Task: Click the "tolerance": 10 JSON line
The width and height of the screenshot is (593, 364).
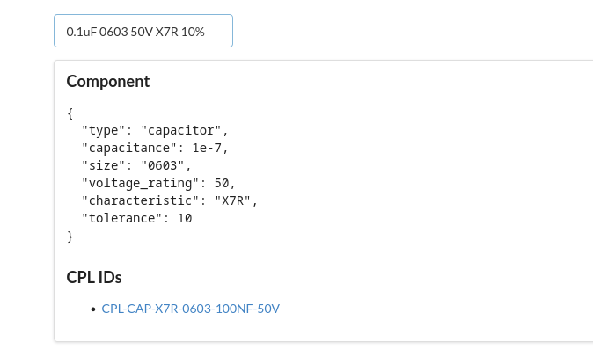Action: [136, 218]
